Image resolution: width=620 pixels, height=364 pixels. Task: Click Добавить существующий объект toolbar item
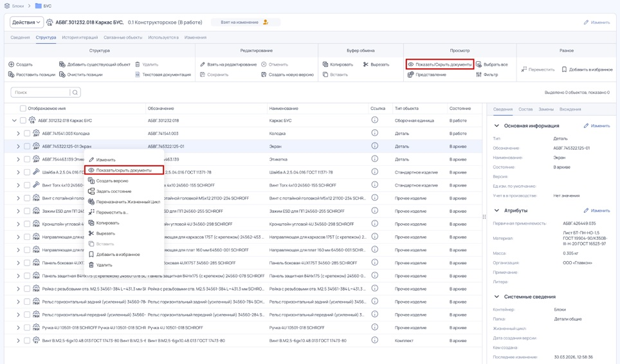95,64
